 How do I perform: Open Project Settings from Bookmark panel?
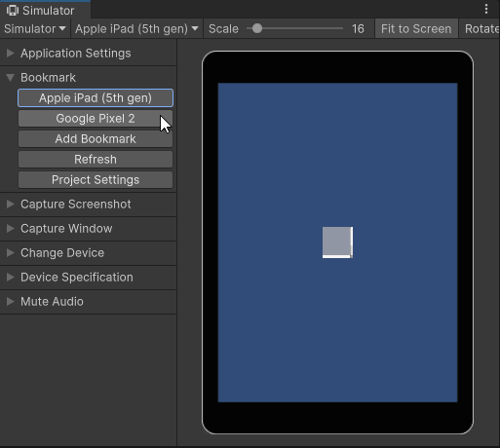pos(96,180)
